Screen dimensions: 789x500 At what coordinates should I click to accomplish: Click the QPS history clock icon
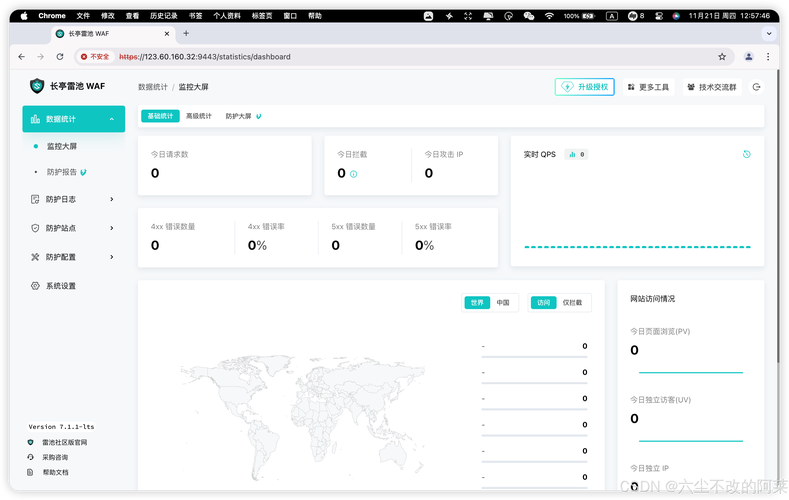pyautogui.click(x=747, y=154)
